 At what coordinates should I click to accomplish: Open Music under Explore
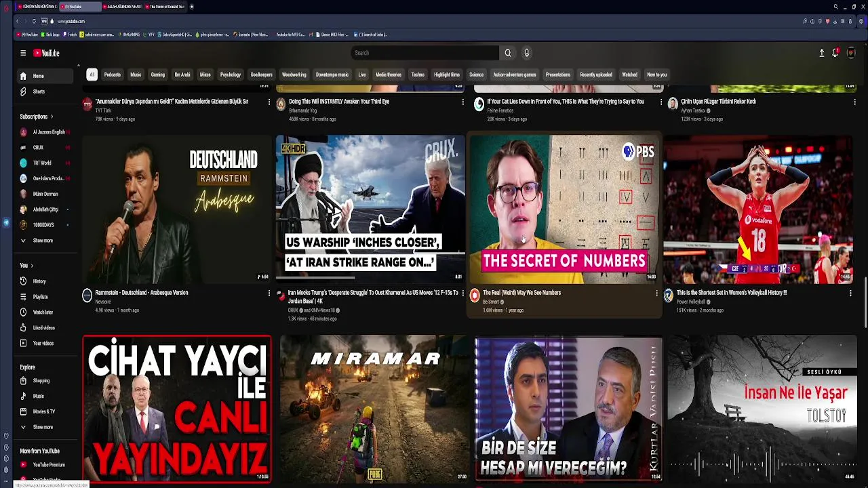(x=45, y=396)
